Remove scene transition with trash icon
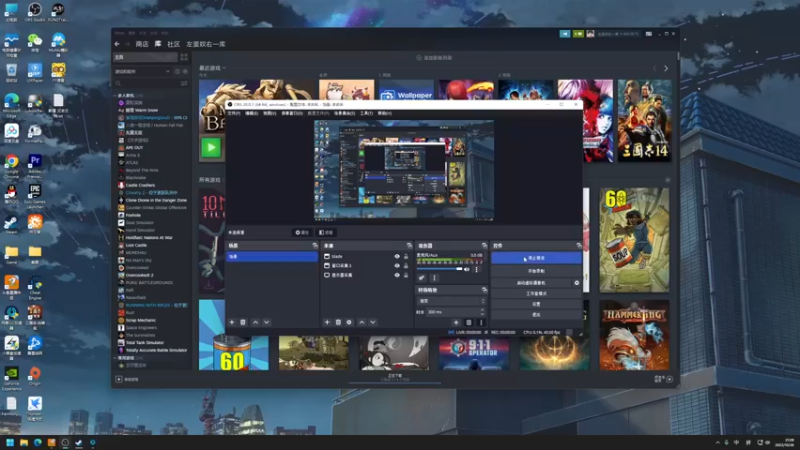The height and width of the screenshot is (450, 800). click(x=468, y=322)
